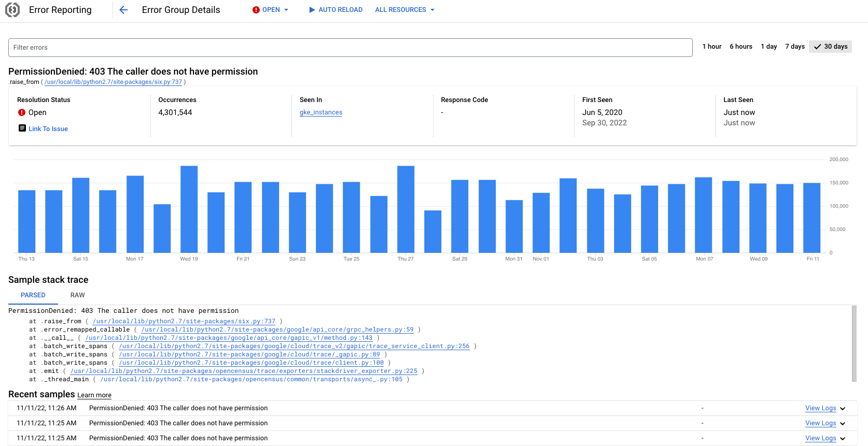The width and height of the screenshot is (868, 446).
Task: Click the Error Reporting hexagon logo
Action: pos(12,10)
